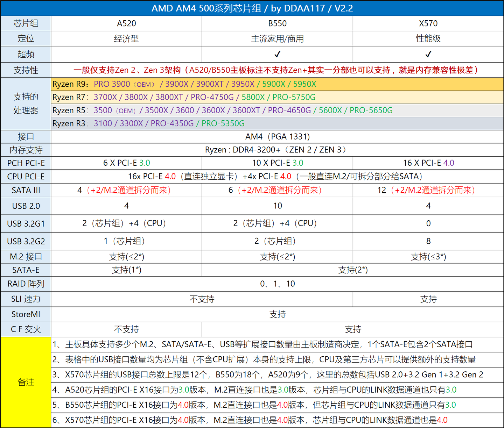Select the RAID 阵列 value 0、1、10
This screenshot has width=504, height=428.
(x=277, y=284)
